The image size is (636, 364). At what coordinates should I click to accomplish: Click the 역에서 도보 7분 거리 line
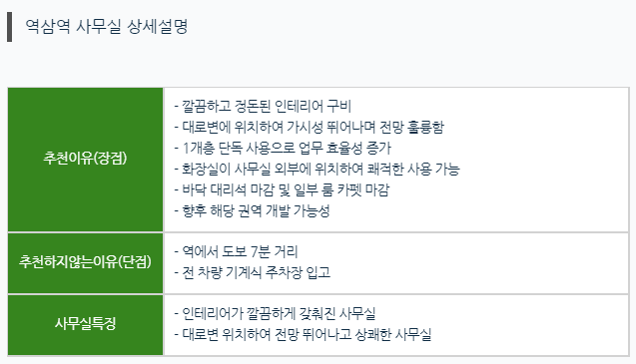point(236,251)
